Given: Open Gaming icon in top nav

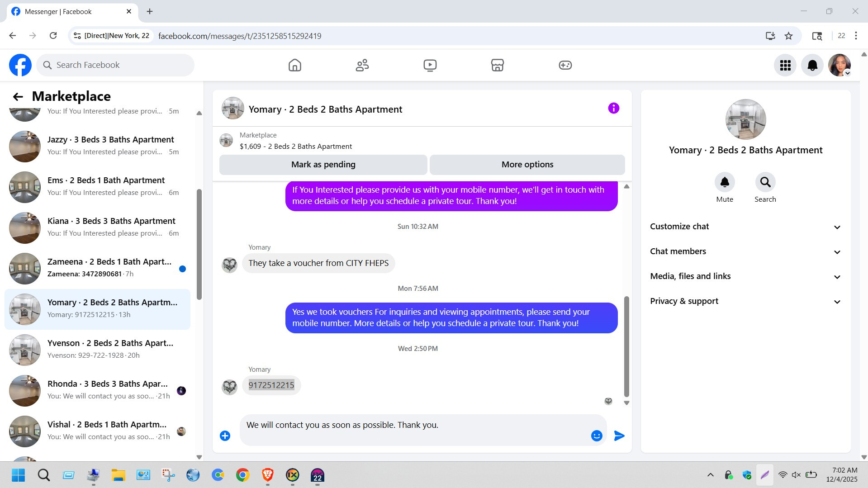Looking at the screenshot, I should (565, 65).
